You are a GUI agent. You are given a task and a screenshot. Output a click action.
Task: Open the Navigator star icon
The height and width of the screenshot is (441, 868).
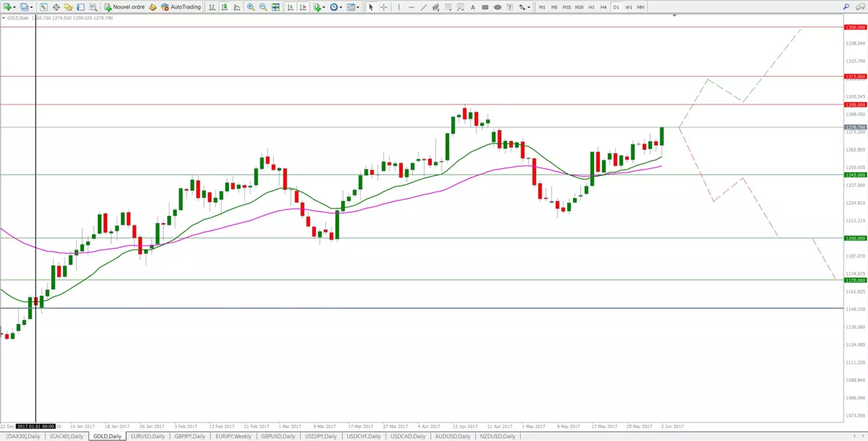pyautogui.click(x=68, y=7)
